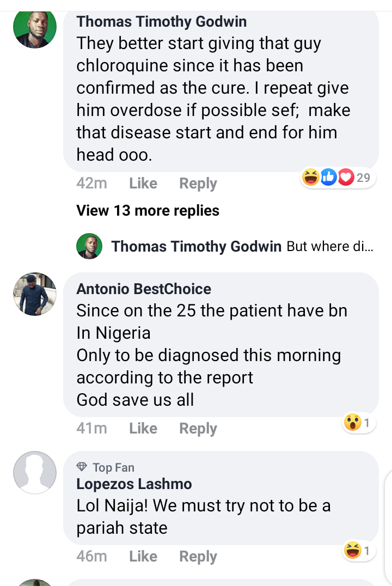Click the Top Fan diamond badge icon
The image size is (392, 586).
point(82,467)
